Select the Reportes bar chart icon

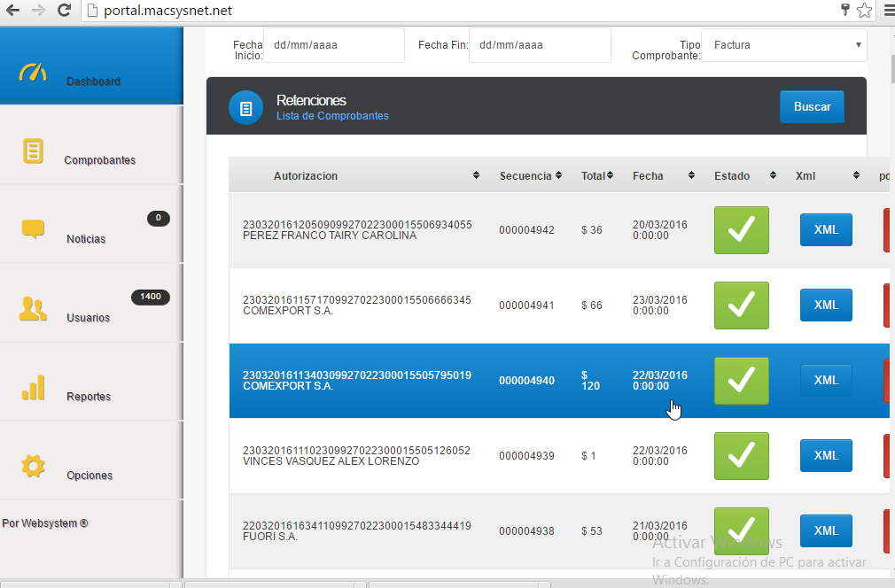pyautogui.click(x=33, y=388)
